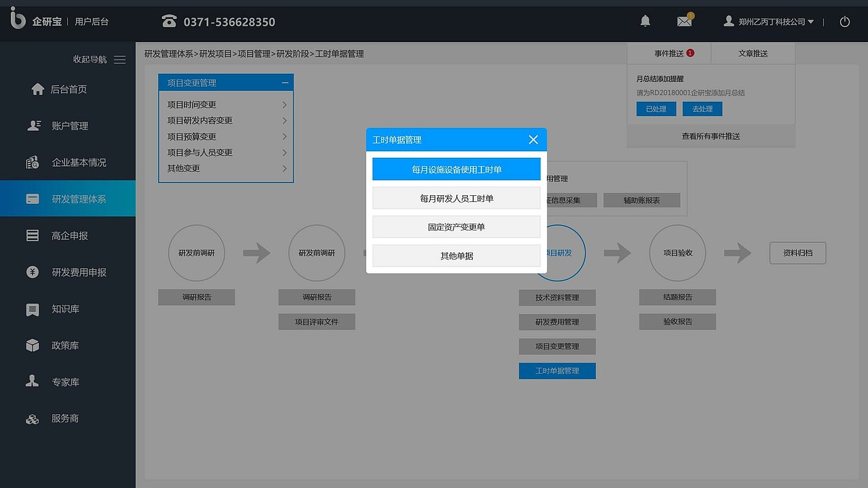This screenshot has width=868, height=488.
Task: Click the power logout icon
Action: tap(845, 22)
